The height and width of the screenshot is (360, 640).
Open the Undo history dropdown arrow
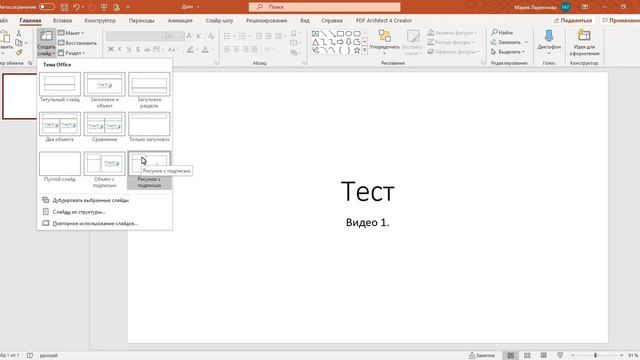[x=83, y=7]
